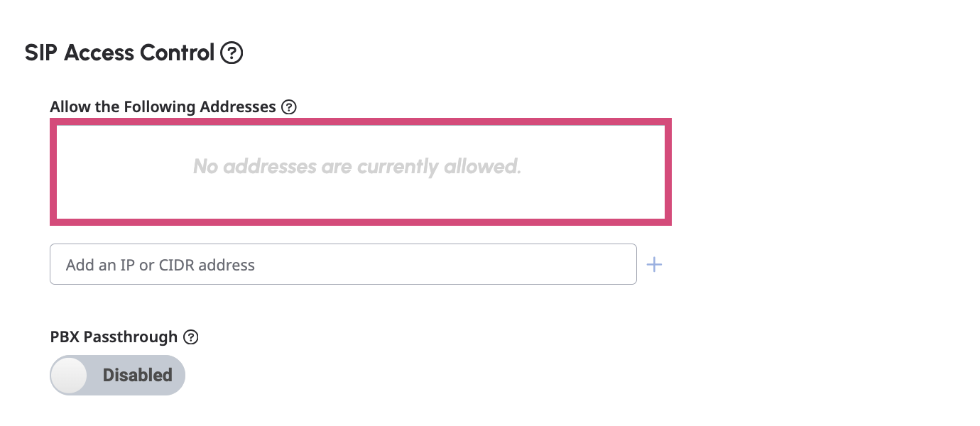Viewport: 980px width, 426px height.
Task: Click the help icon beside Allow the Following Addresses
Action: [288, 106]
